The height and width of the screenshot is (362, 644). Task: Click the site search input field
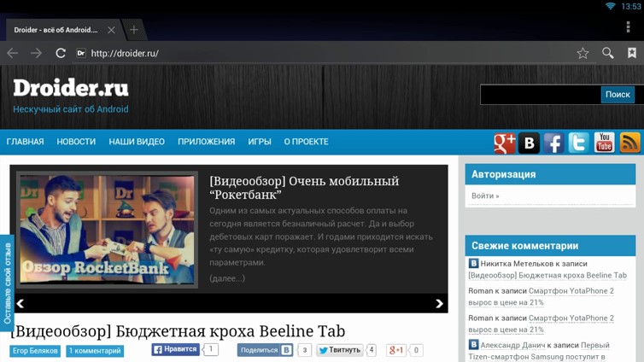[541, 95]
